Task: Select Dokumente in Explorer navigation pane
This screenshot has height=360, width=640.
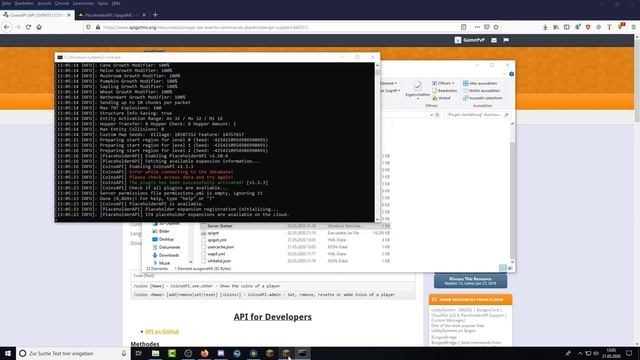Action: click(166, 247)
